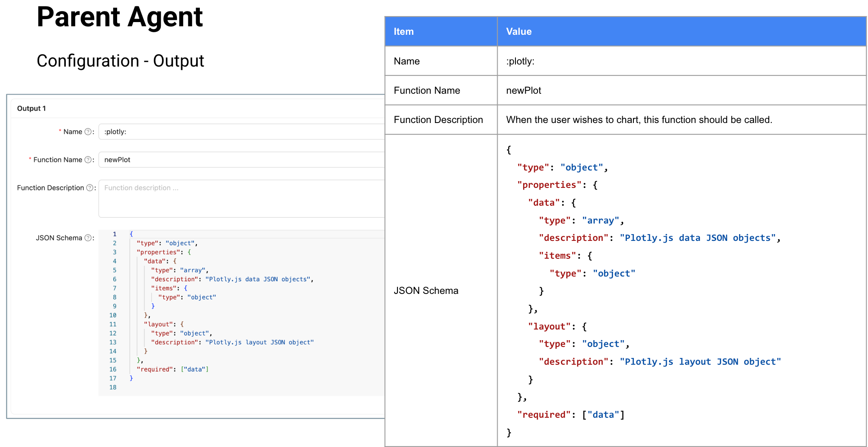The width and height of the screenshot is (868, 447).
Task: Click line number 18 in JSON editor
Action: [x=113, y=387]
